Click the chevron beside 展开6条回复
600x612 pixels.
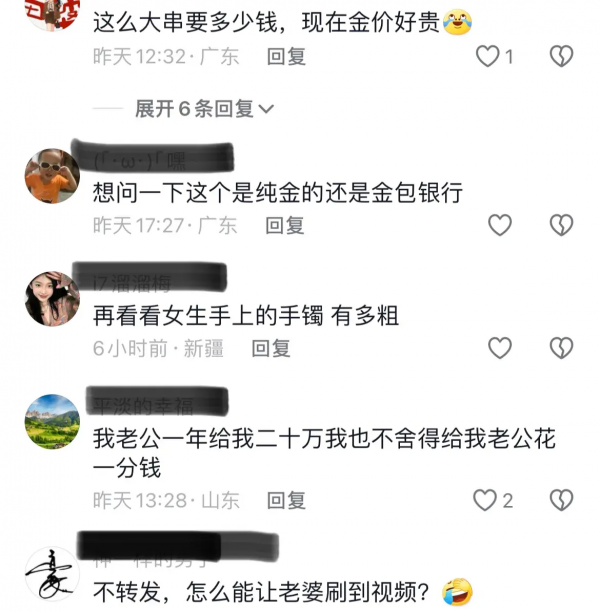coord(266,109)
